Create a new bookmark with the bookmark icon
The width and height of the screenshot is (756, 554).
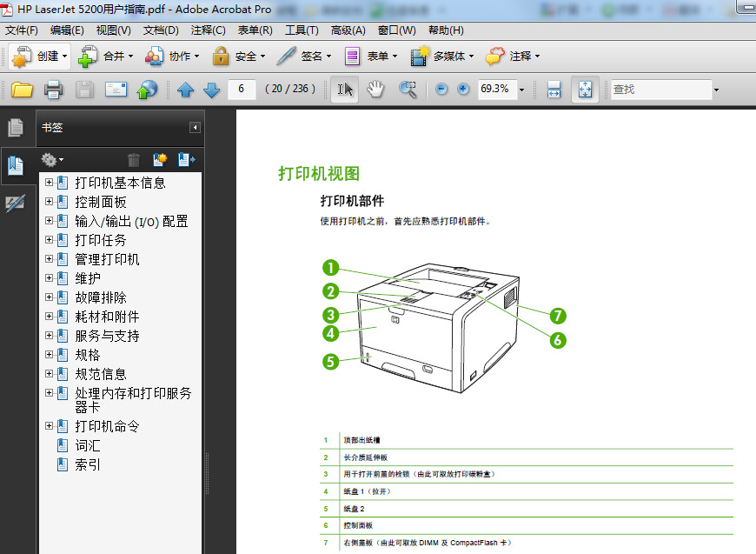coord(160,159)
